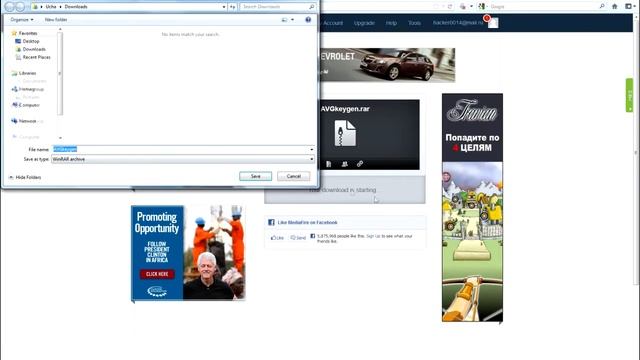Click the Facebook logo icon
640x360 pixels.
tap(271, 222)
